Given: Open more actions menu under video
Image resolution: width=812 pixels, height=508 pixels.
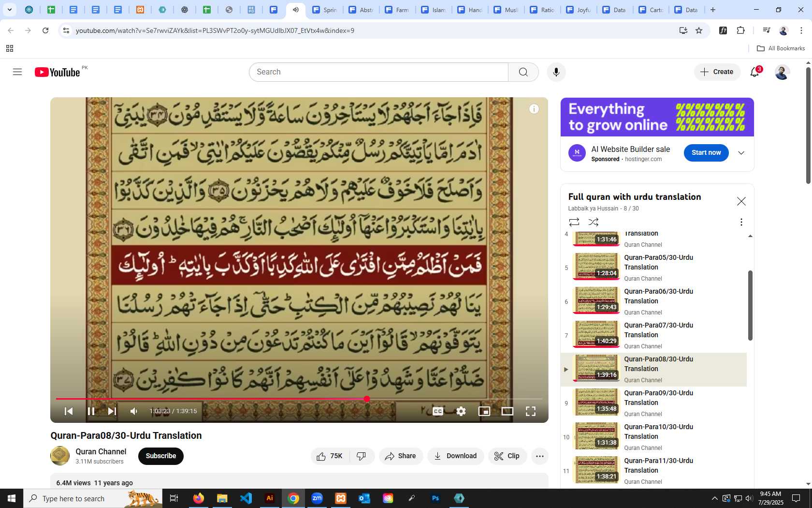Looking at the screenshot, I should pyautogui.click(x=540, y=456).
